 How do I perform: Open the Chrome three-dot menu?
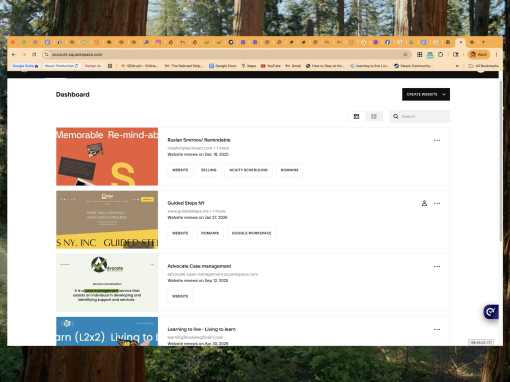[x=496, y=54]
